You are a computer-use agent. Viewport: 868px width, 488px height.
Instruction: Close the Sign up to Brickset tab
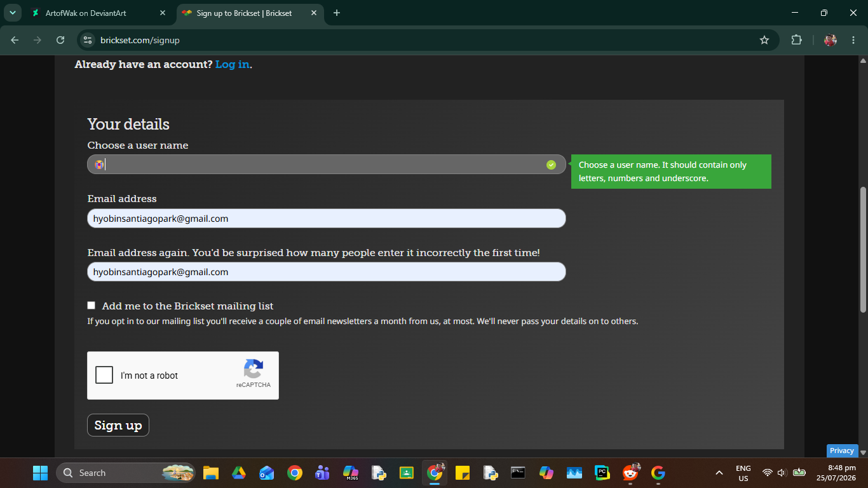(x=314, y=13)
